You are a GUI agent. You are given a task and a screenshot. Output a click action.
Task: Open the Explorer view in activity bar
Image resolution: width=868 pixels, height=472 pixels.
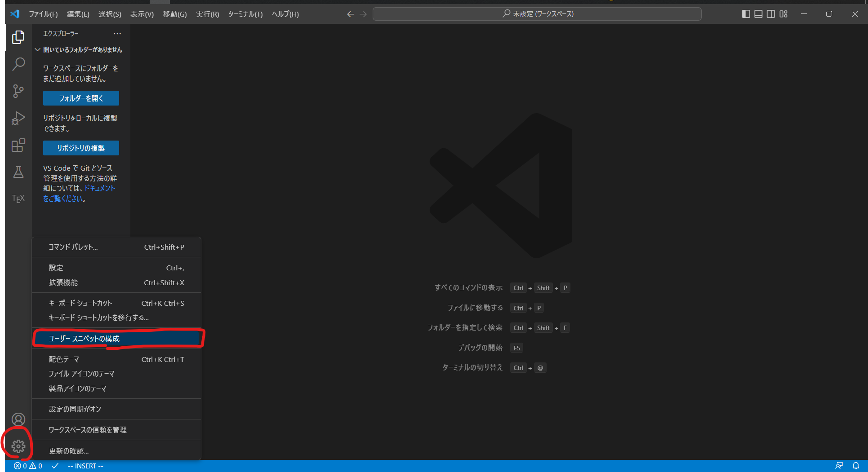pos(18,37)
